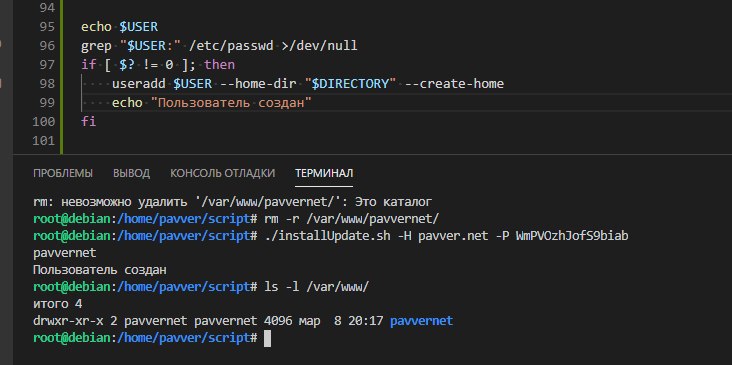
Task: Click line number 98 in gutter
Action: [47, 84]
